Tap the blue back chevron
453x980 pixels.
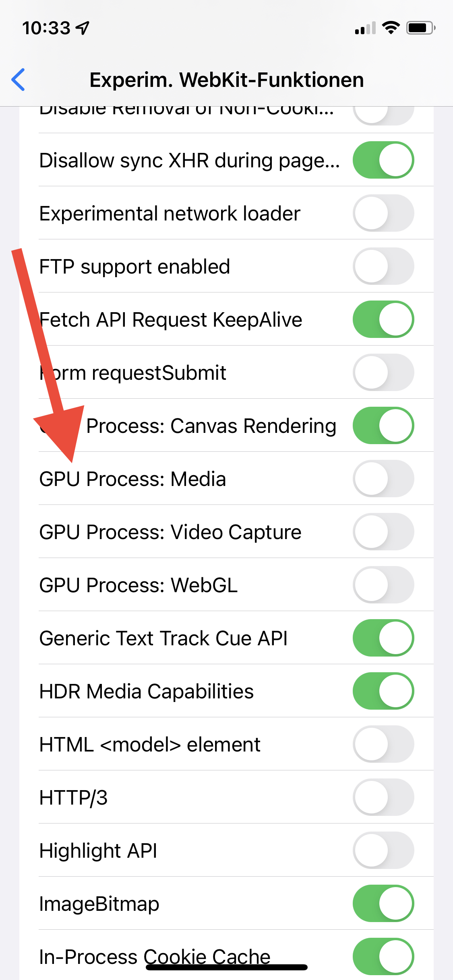tap(19, 80)
